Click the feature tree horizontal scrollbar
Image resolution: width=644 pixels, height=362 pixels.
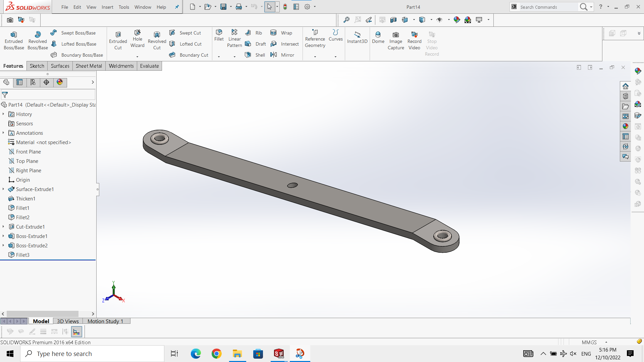click(x=42, y=314)
